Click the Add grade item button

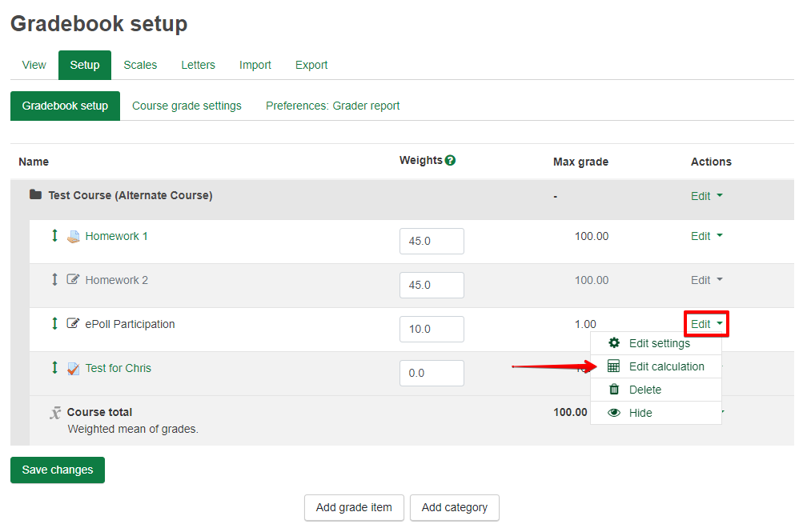coord(354,507)
